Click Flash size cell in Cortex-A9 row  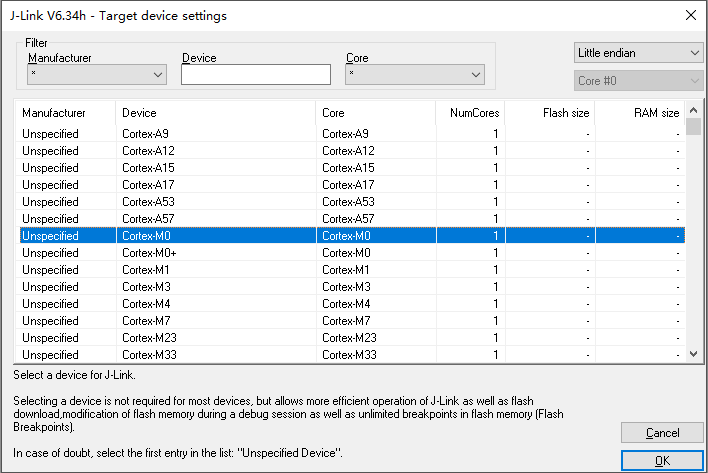pyautogui.click(x=550, y=134)
